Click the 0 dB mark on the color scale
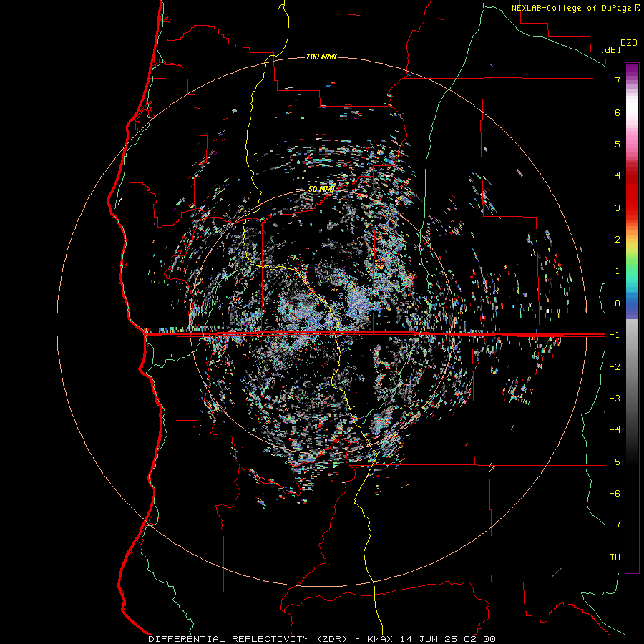The image size is (644, 644). pos(618,303)
